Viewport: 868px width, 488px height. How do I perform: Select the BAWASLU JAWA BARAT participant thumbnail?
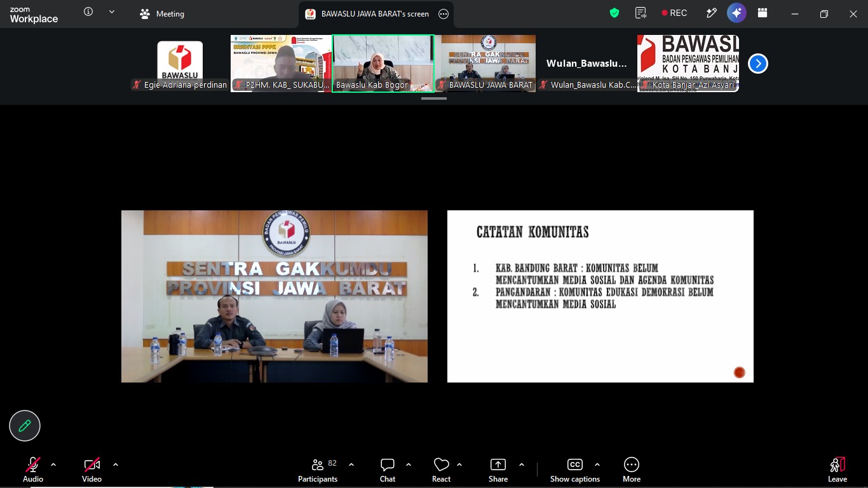point(485,64)
